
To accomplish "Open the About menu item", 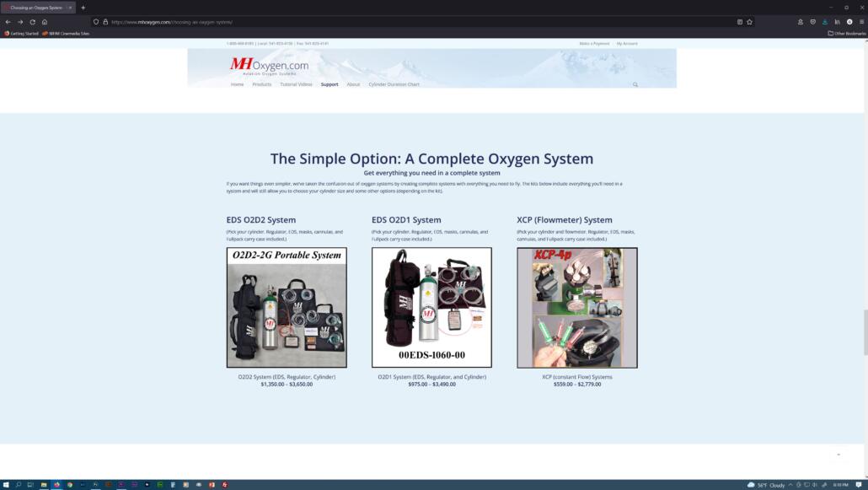I will pyautogui.click(x=353, y=84).
